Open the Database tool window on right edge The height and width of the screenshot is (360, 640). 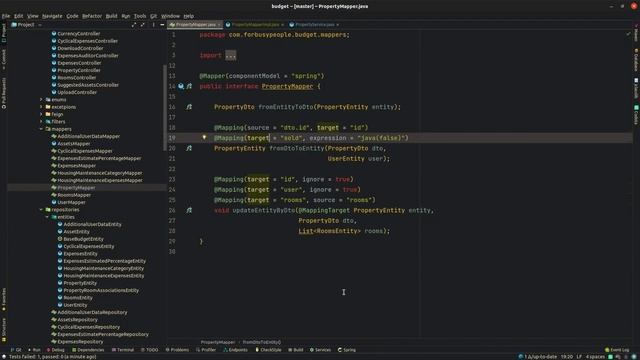[636, 60]
